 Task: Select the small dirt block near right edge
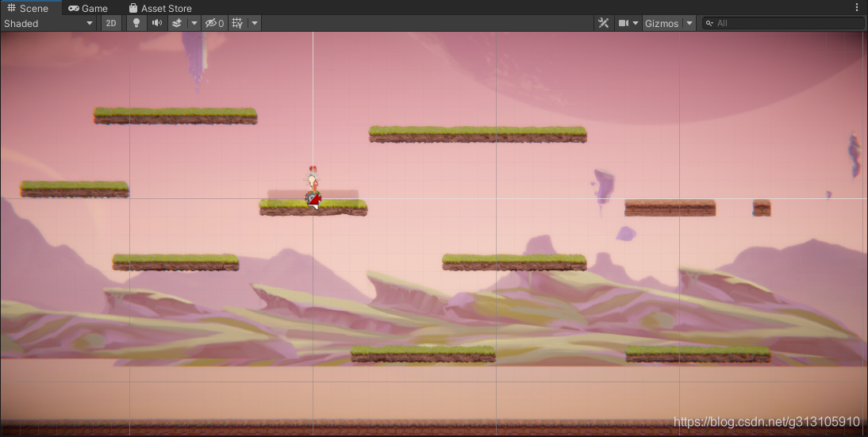(x=762, y=208)
